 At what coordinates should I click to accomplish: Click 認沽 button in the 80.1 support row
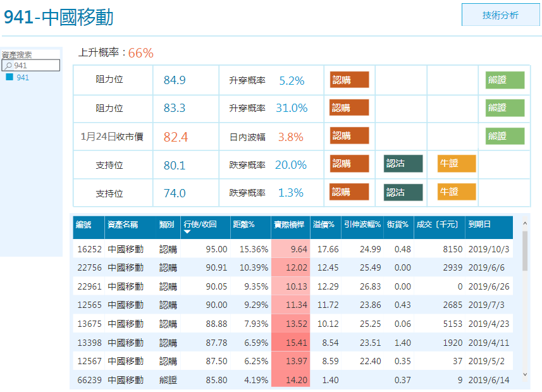click(x=403, y=164)
